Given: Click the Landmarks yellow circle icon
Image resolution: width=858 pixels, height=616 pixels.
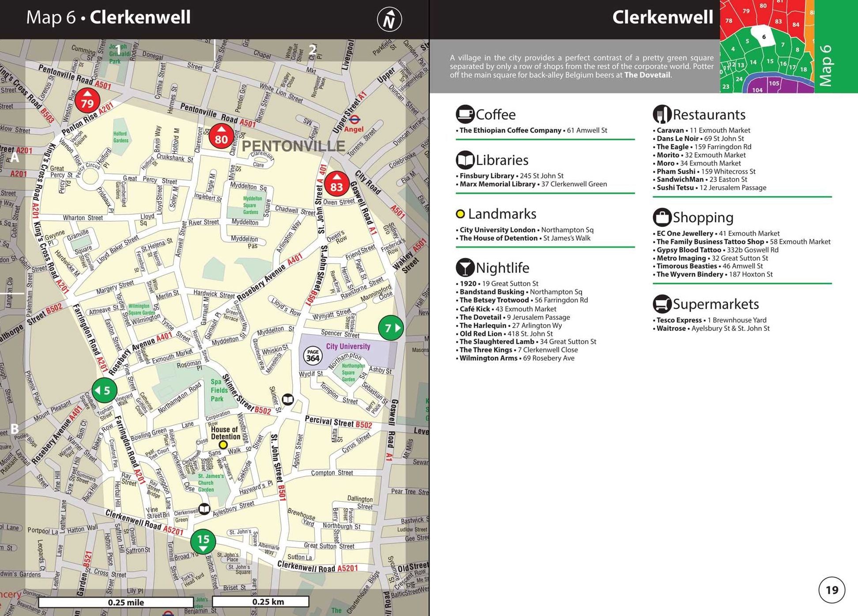Looking at the screenshot, I should (x=461, y=214).
